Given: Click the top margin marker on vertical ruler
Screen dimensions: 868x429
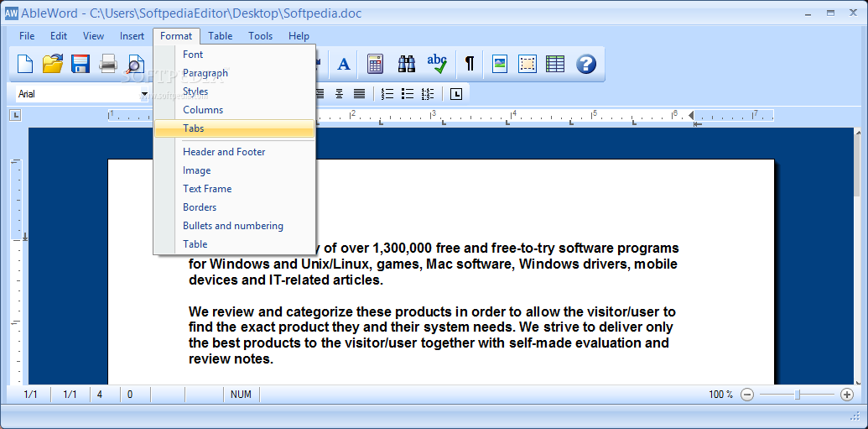Looking at the screenshot, I should click(x=25, y=238).
